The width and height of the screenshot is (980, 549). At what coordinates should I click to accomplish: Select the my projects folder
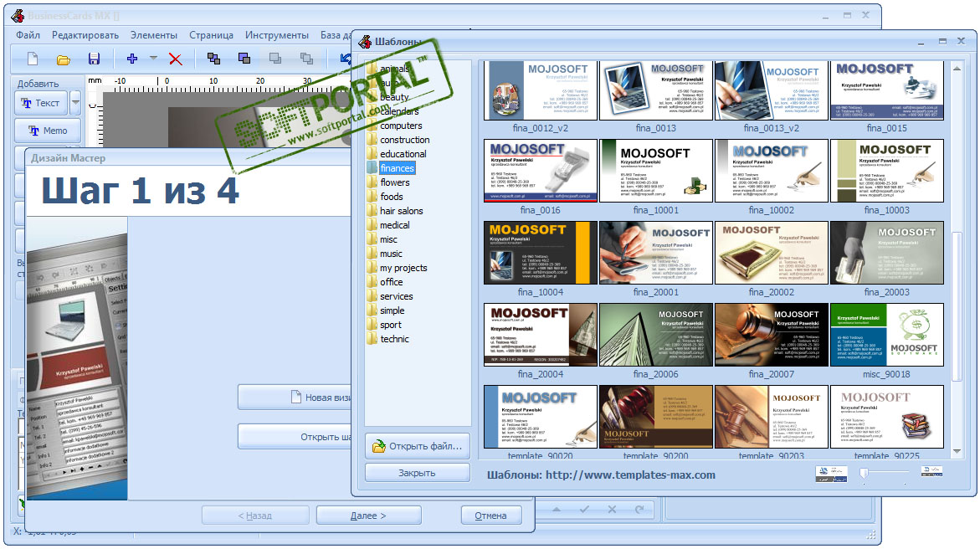click(x=403, y=268)
